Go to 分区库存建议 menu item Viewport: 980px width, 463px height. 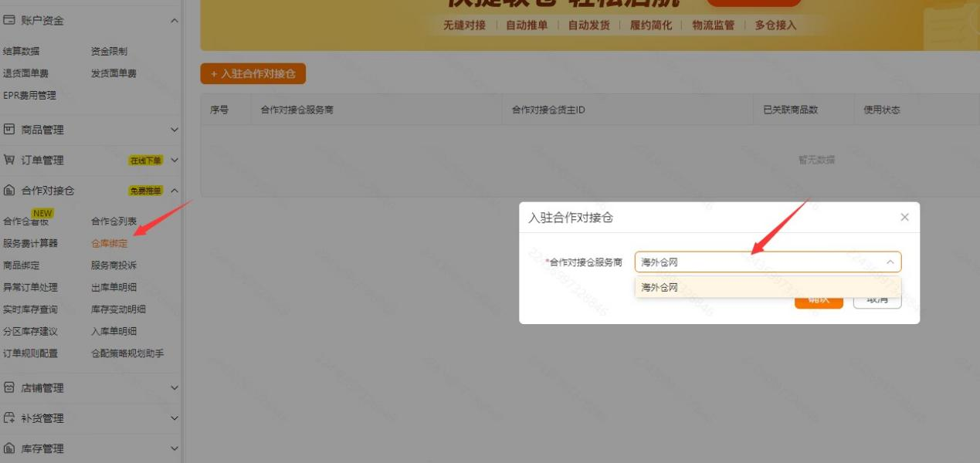31,332
